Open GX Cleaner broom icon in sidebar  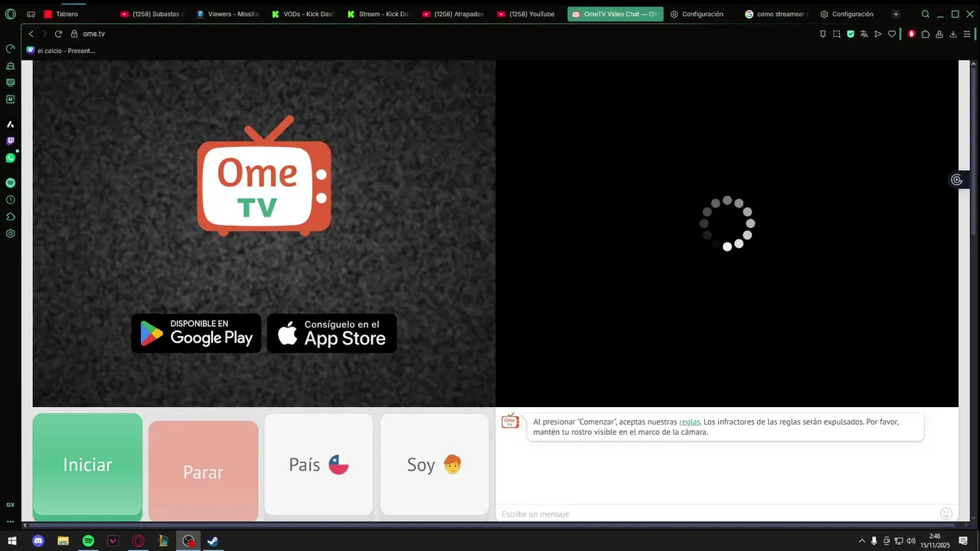11,65
